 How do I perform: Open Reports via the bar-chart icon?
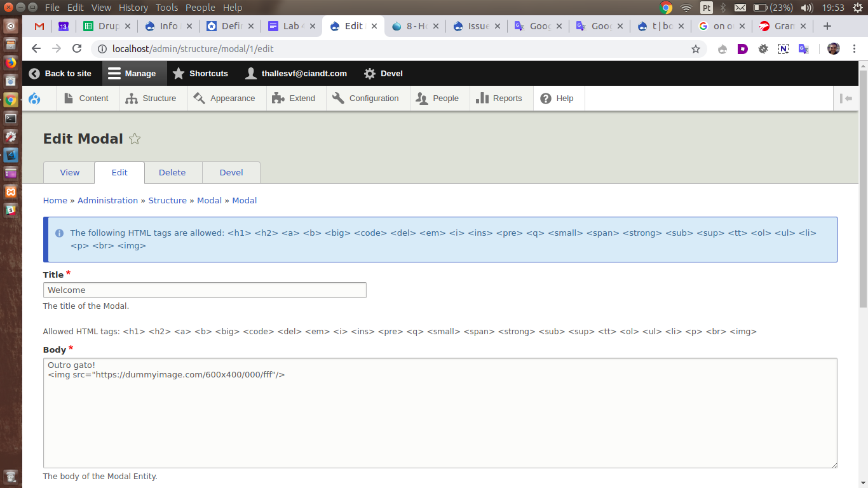point(481,98)
